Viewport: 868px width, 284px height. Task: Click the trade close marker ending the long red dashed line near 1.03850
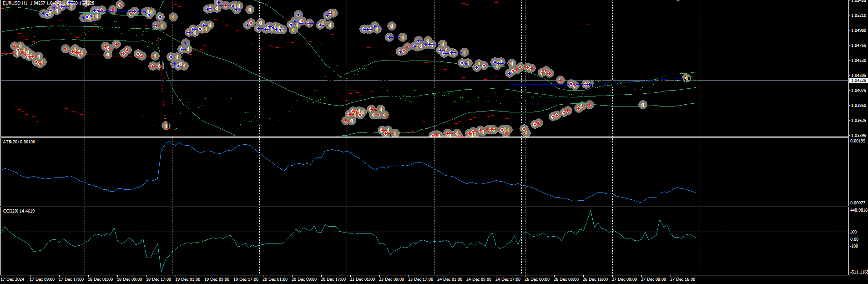(642, 105)
